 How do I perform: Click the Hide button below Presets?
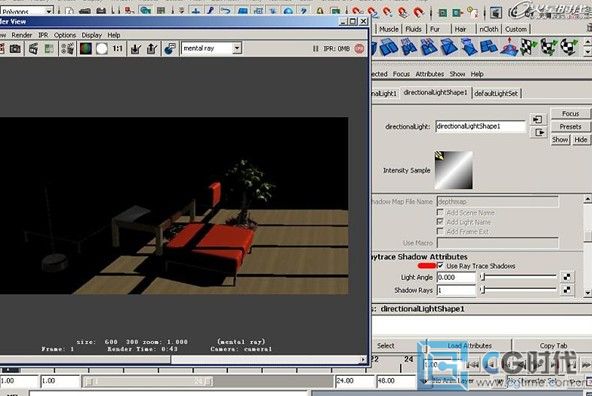click(580, 140)
